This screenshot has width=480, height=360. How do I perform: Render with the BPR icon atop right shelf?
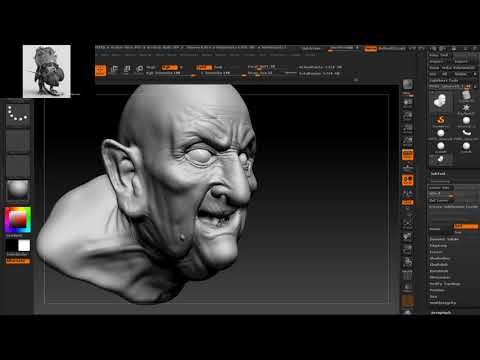[408, 85]
